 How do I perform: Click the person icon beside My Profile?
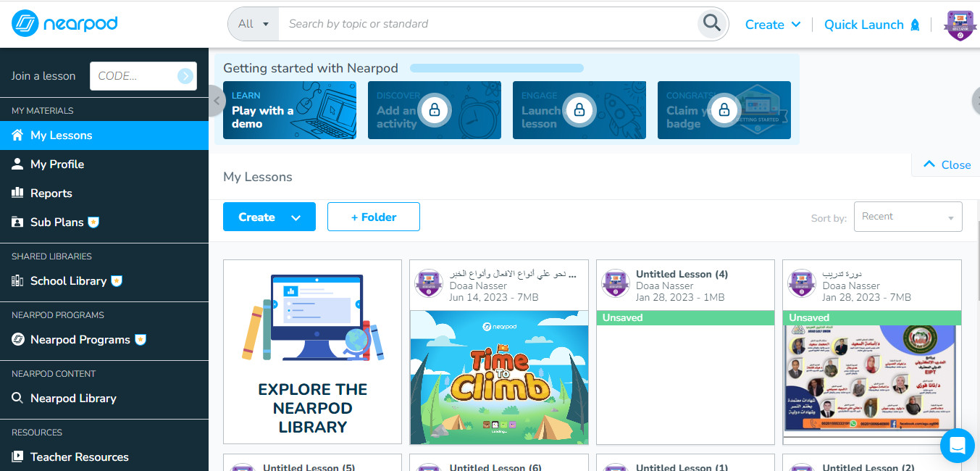tap(17, 164)
